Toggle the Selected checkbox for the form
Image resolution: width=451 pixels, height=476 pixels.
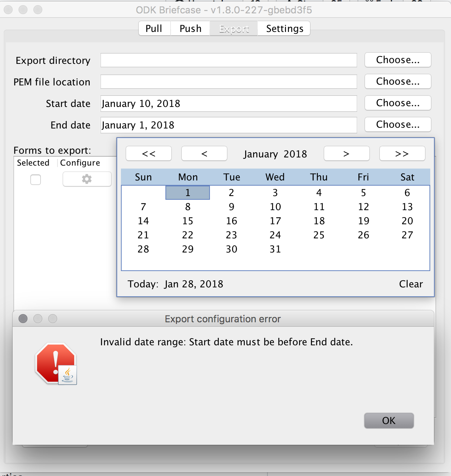pos(35,179)
